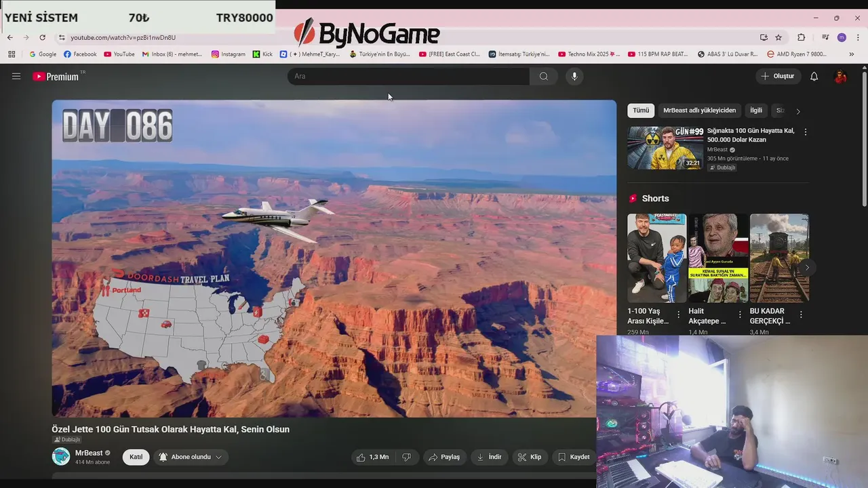Click the Oluştur create button
Image resolution: width=868 pixels, height=488 pixels.
778,76
